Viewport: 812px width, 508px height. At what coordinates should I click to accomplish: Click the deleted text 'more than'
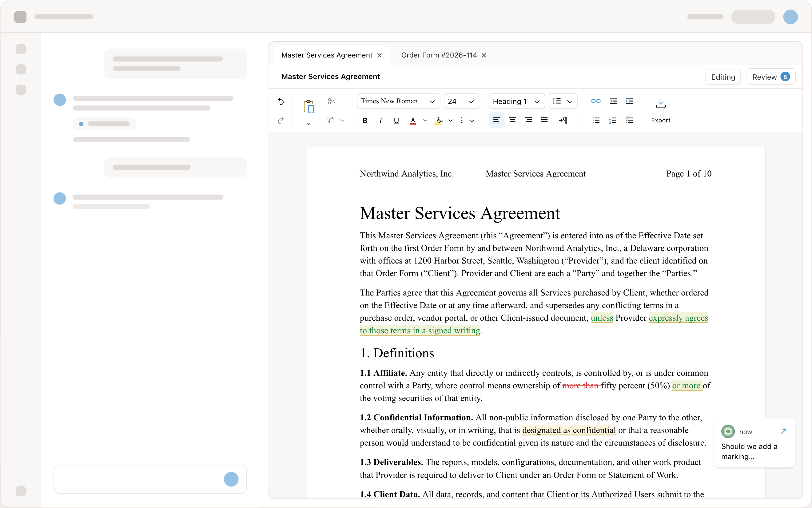click(x=581, y=386)
